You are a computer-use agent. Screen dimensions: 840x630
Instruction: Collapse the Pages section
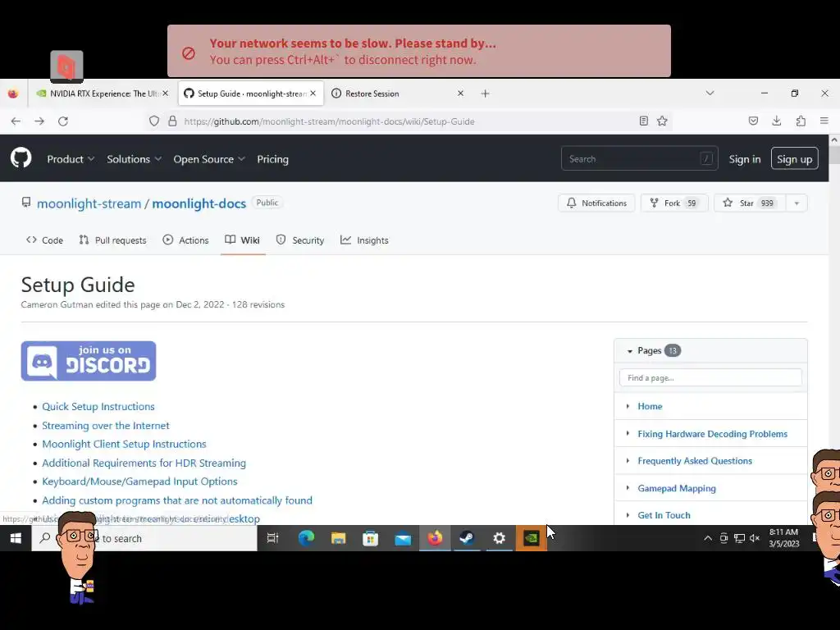tap(630, 351)
